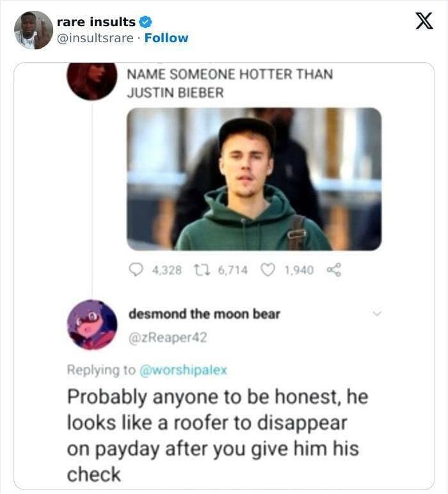The image size is (448, 494).
Task: Click the original poster's round avatar
Action: pyautogui.click(x=92, y=81)
